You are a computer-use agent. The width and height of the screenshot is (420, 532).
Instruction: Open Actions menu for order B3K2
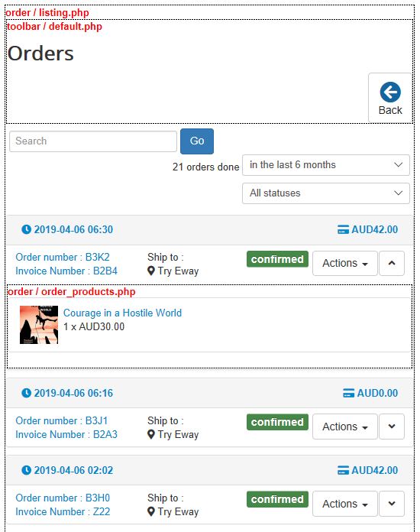click(344, 263)
